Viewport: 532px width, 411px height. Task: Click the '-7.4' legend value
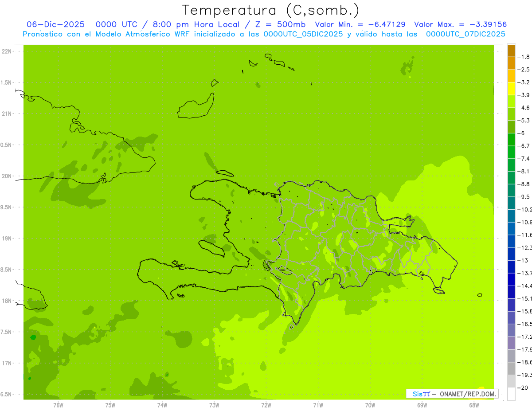click(524, 159)
